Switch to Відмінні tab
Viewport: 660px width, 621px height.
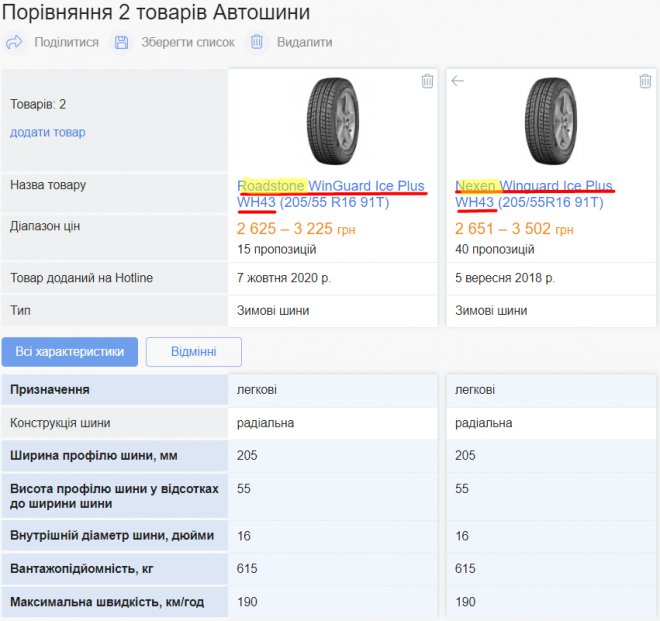click(194, 352)
